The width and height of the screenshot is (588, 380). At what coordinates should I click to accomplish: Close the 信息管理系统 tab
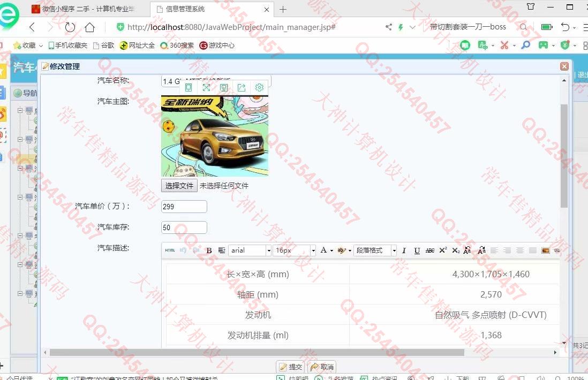click(267, 10)
